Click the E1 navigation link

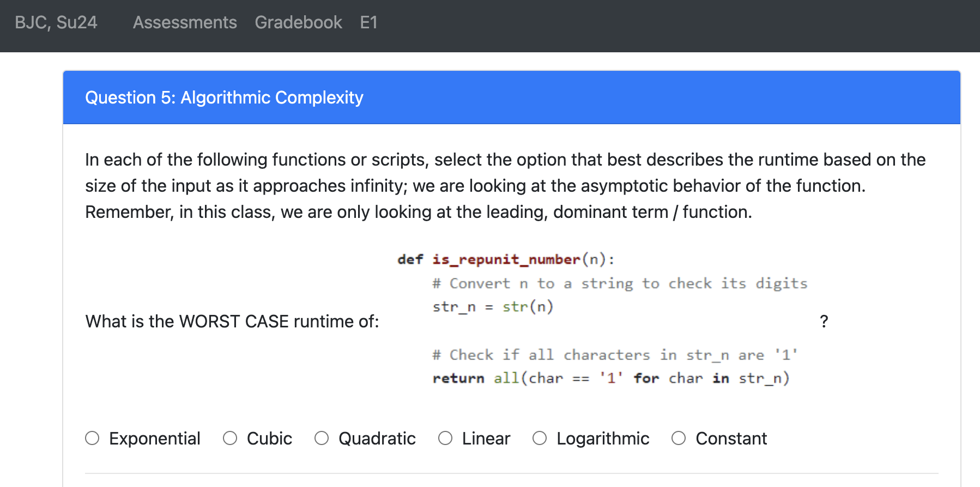pos(369,22)
